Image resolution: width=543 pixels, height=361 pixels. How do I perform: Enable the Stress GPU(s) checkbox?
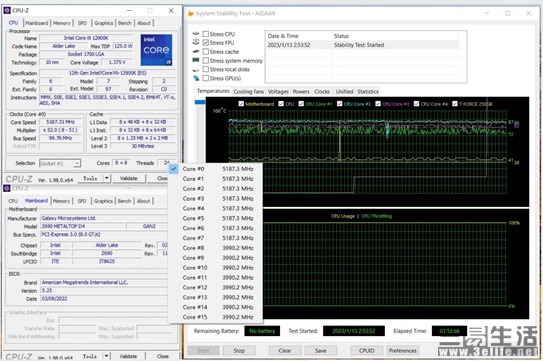pos(206,78)
